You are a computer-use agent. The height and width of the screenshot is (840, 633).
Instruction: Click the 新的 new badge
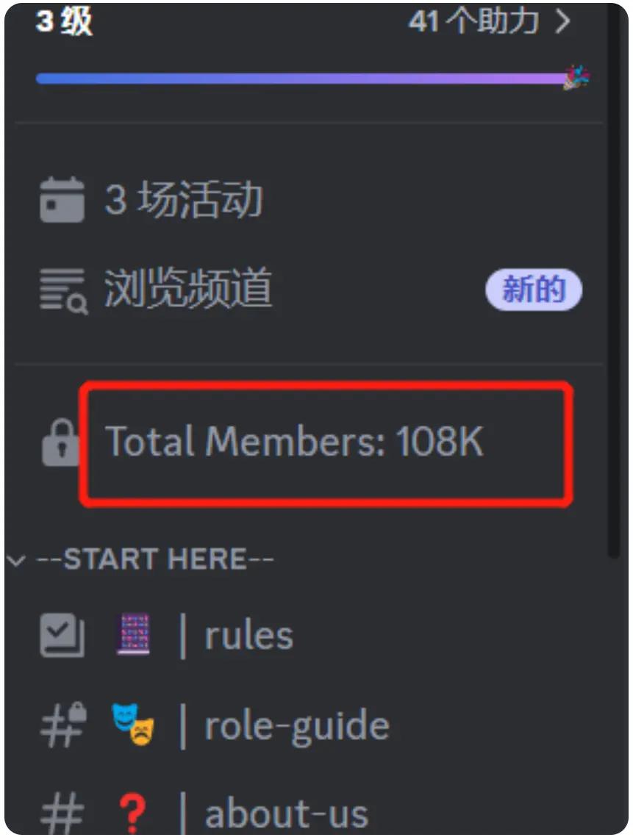(533, 290)
